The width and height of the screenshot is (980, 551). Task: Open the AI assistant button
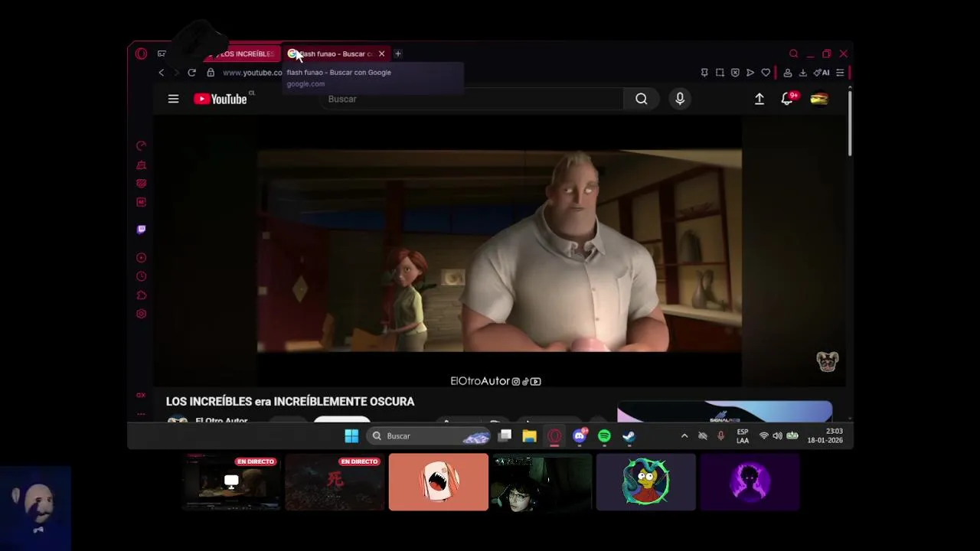pos(822,73)
